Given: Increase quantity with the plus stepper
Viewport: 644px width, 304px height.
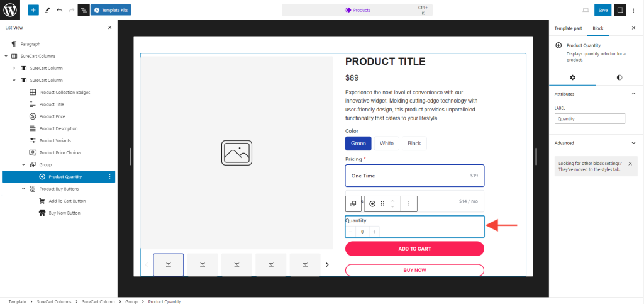Looking at the screenshot, I should coord(374,232).
